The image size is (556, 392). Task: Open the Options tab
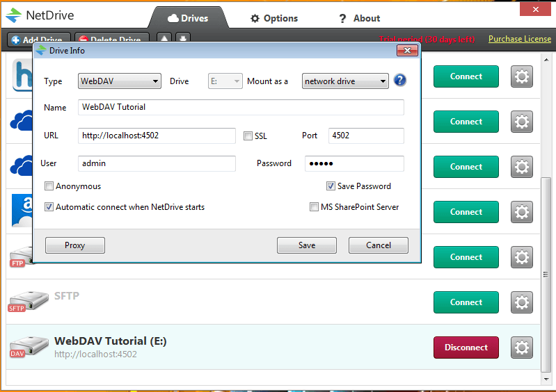coord(274,18)
